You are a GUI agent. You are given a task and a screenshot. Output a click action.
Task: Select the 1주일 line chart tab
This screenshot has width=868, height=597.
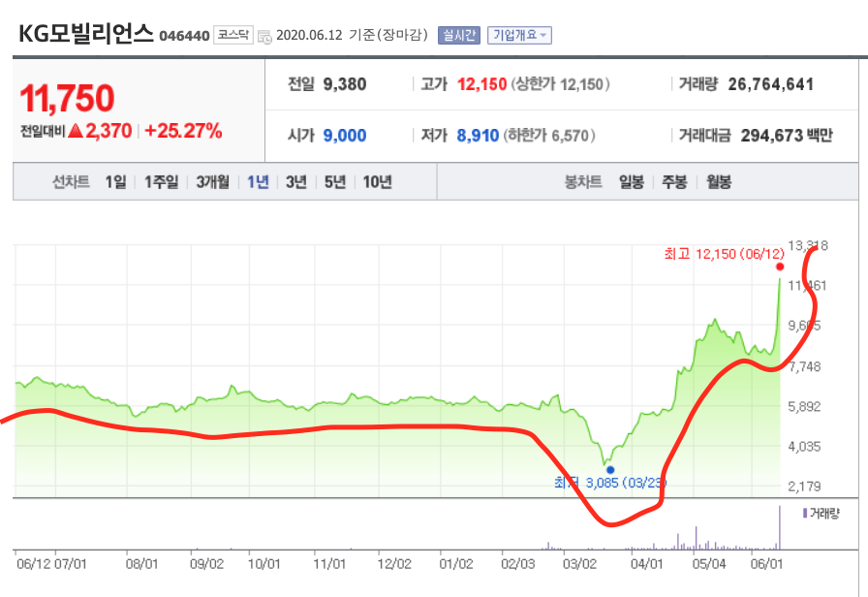pos(161,181)
